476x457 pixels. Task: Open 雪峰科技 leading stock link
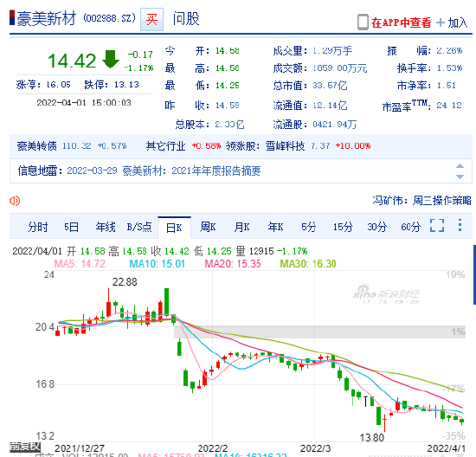(286, 146)
